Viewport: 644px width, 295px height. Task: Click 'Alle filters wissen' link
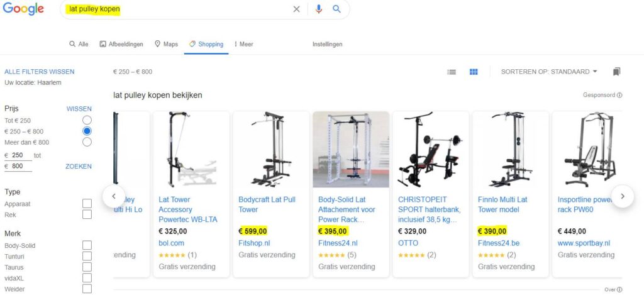(x=40, y=72)
